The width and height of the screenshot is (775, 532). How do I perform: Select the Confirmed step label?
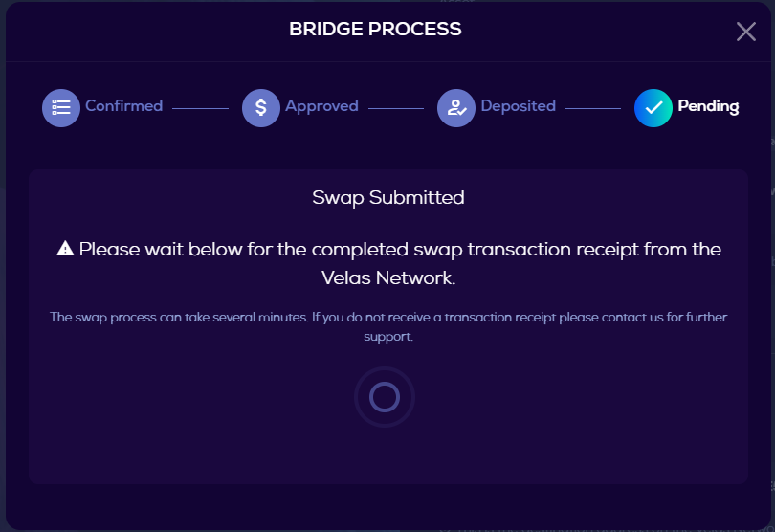124,106
